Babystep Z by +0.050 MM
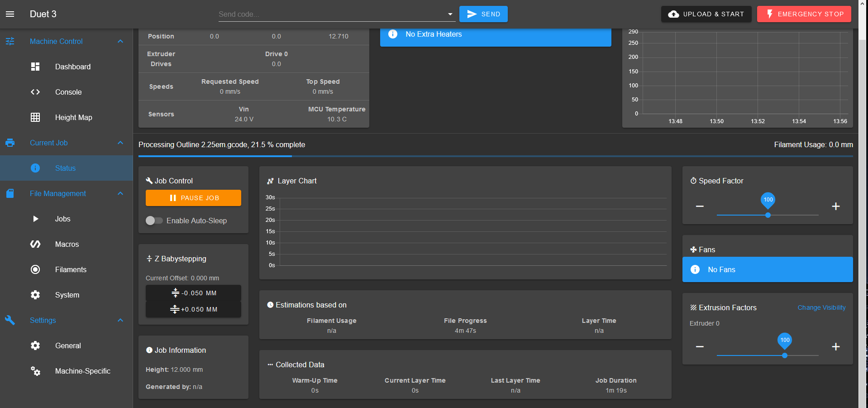Image resolution: width=868 pixels, height=408 pixels. pyautogui.click(x=193, y=309)
